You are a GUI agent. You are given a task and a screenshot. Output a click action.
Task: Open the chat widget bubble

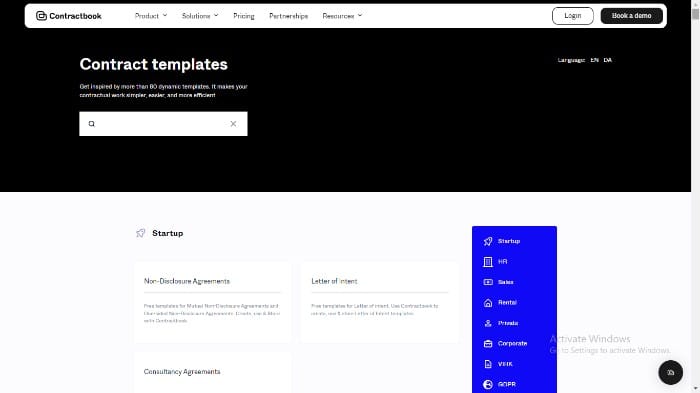click(x=670, y=372)
